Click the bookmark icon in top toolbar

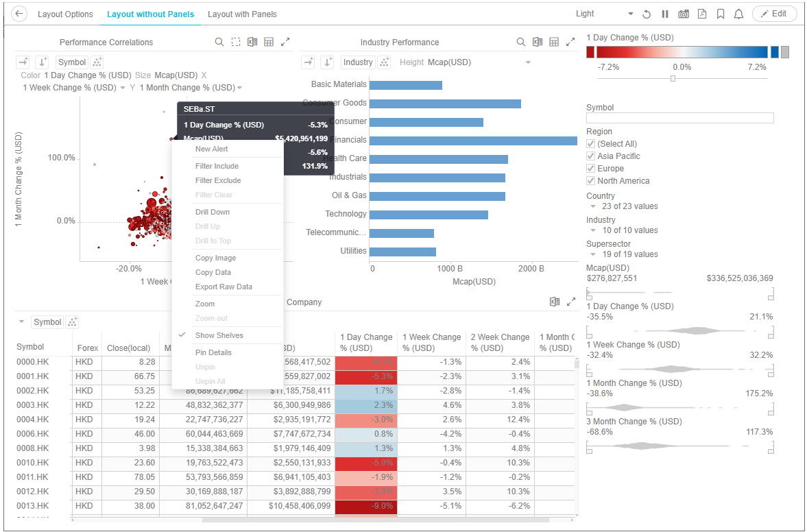pyautogui.click(x=721, y=14)
